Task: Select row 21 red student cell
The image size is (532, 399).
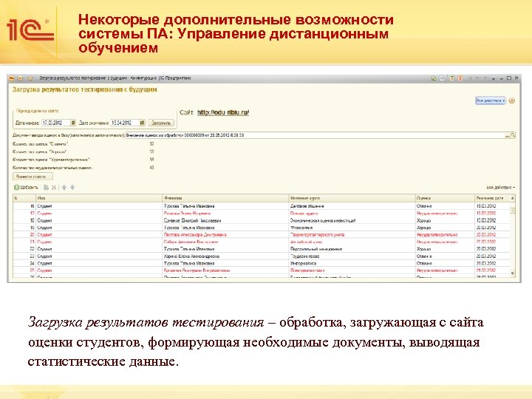Action: click(x=99, y=242)
